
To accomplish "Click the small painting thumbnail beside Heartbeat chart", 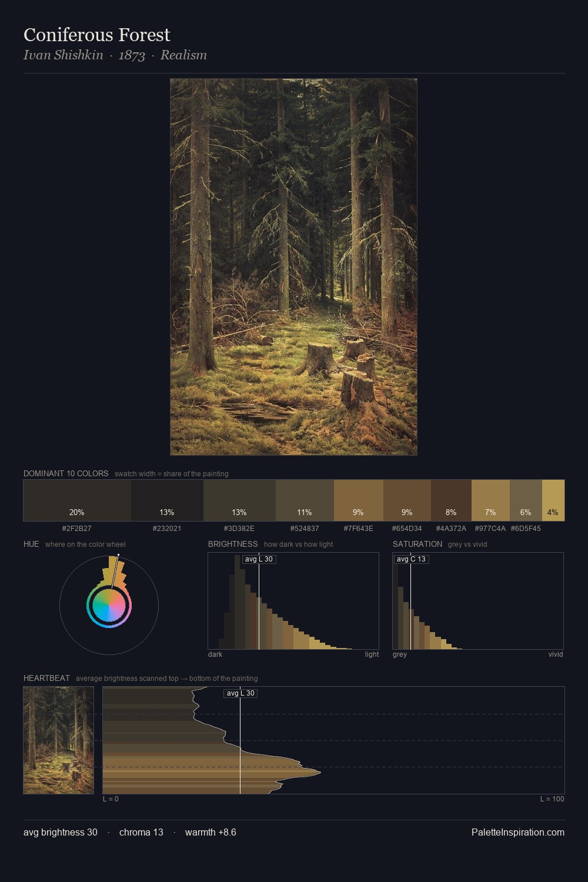I will tap(59, 740).
